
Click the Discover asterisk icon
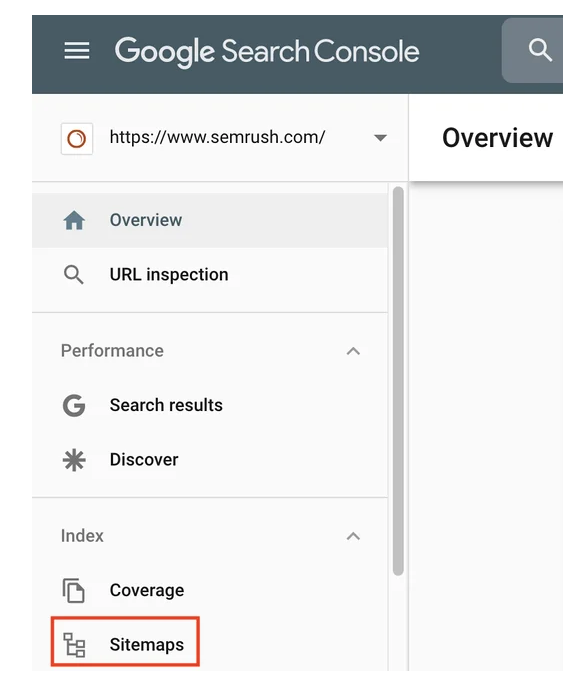tap(74, 460)
